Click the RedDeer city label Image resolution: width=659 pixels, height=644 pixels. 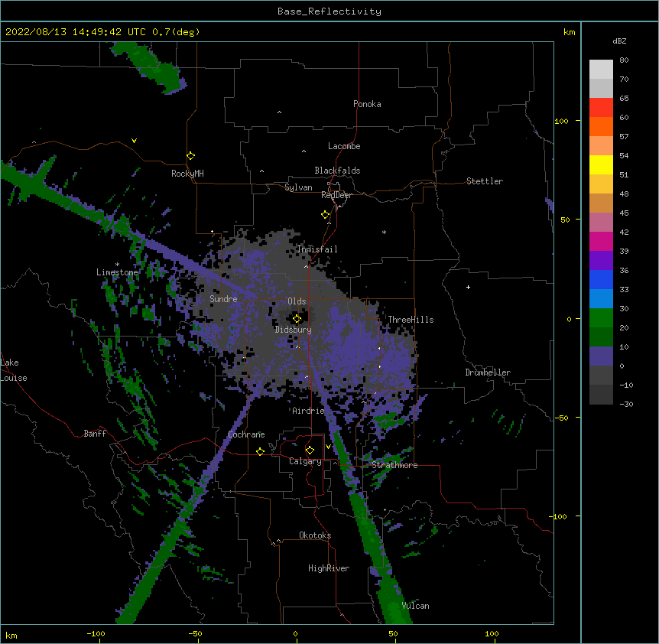coord(336,195)
